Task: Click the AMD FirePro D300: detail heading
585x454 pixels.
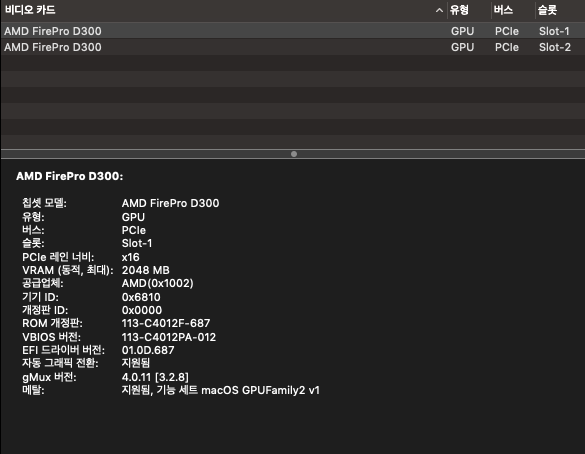Action: click(x=69, y=176)
